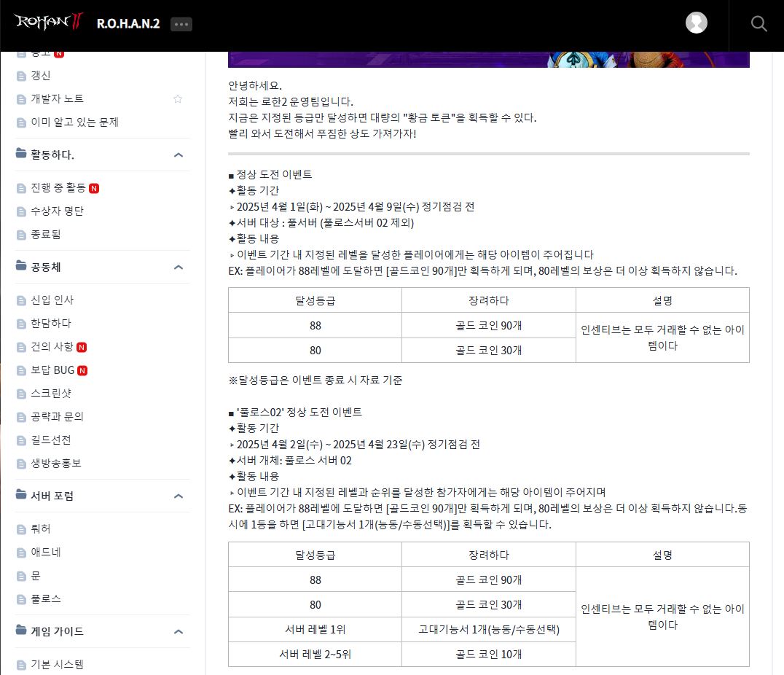The height and width of the screenshot is (675, 784).
Task: Open the three-dots more menu
Action: click(x=181, y=24)
